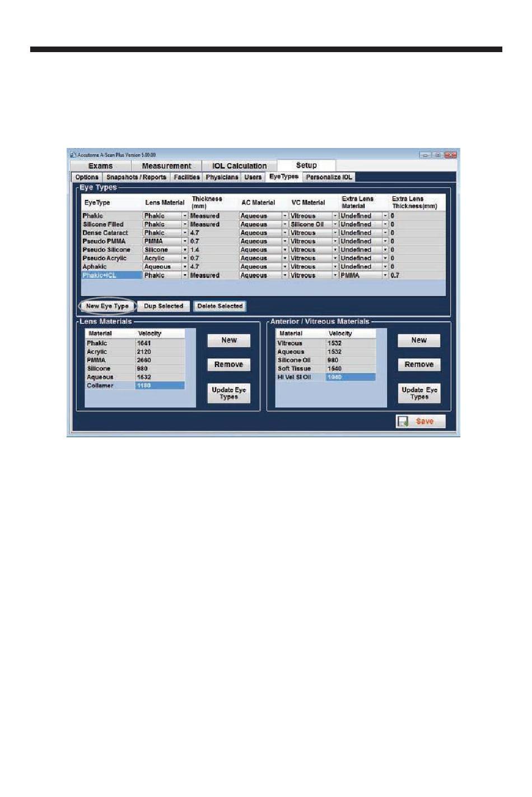The width and height of the screenshot is (532, 797).
Task: Select the Eye Types sub-tab
Action: [x=284, y=177]
